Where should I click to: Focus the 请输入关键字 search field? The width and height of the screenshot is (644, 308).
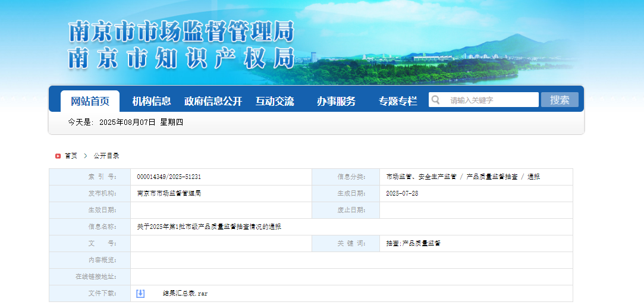point(484,100)
